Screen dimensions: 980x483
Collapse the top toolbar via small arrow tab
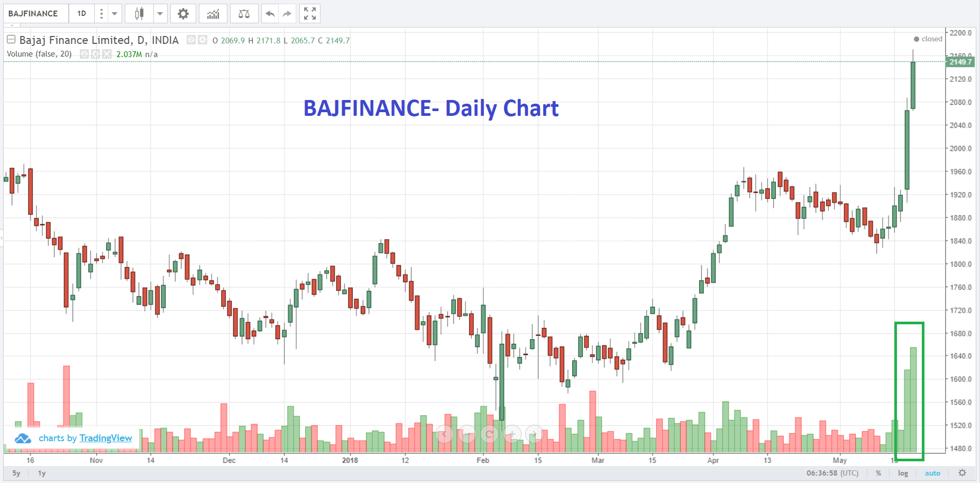click(13, 25)
